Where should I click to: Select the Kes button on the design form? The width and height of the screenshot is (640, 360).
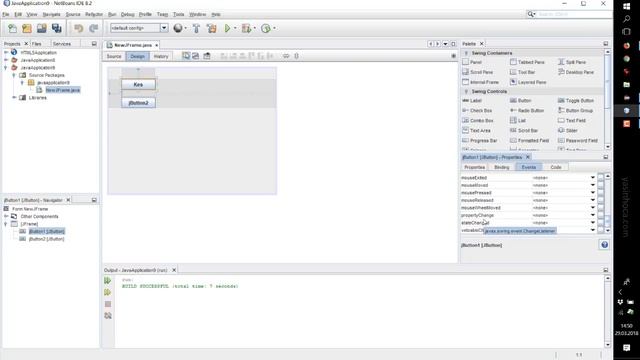pyautogui.click(x=138, y=84)
